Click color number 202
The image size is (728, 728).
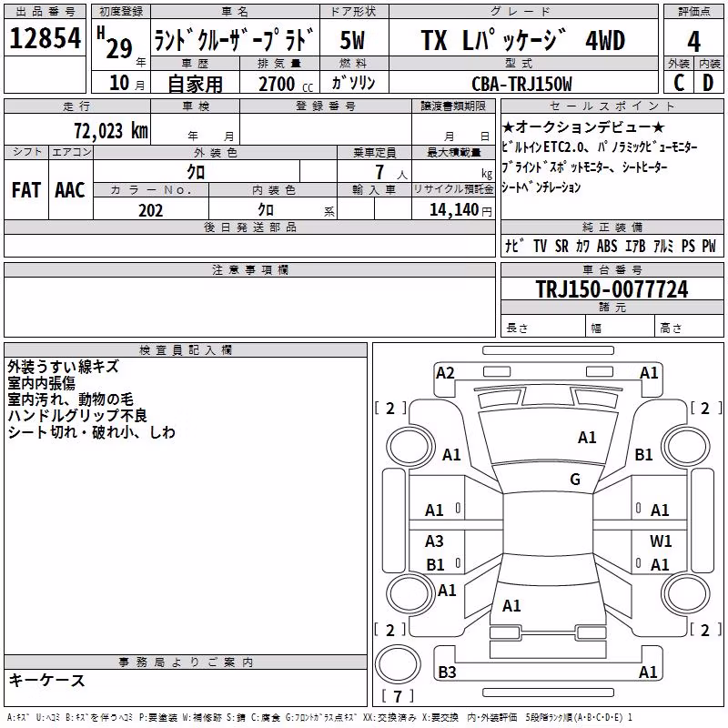(x=150, y=210)
